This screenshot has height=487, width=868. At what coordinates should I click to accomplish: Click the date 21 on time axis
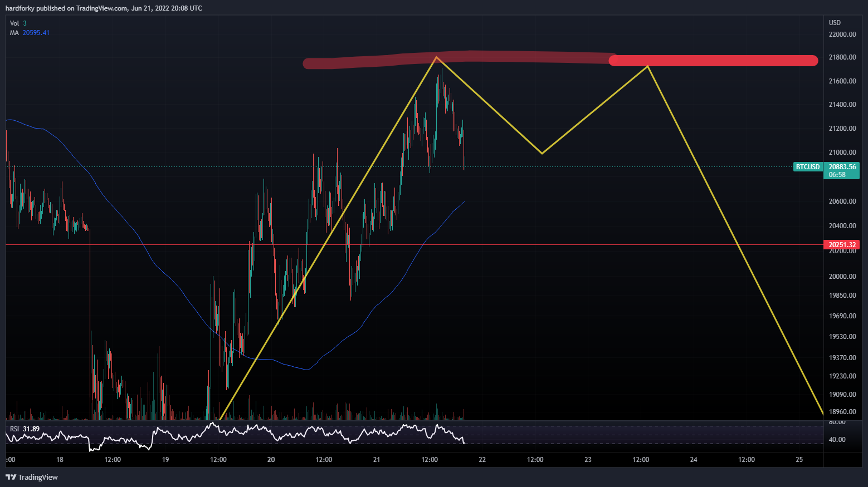pos(377,460)
